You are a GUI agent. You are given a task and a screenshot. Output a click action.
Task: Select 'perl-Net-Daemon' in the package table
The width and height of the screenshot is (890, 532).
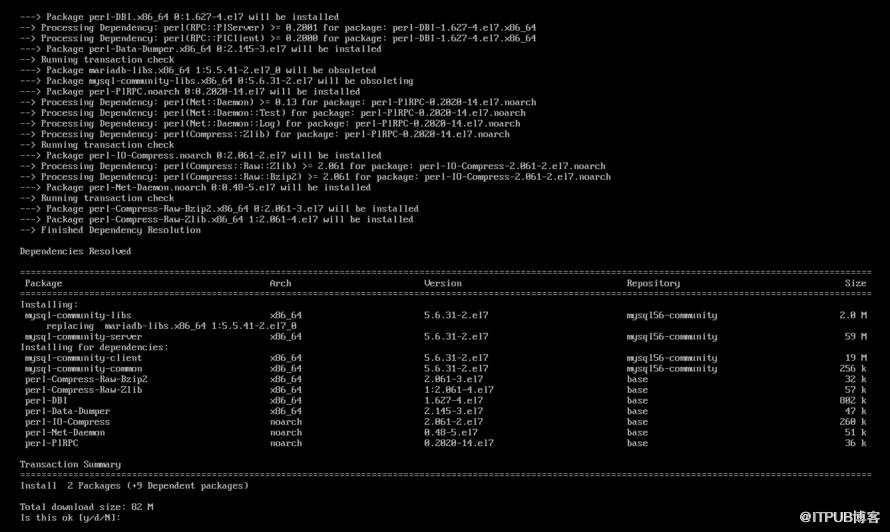(x=65, y=433)
